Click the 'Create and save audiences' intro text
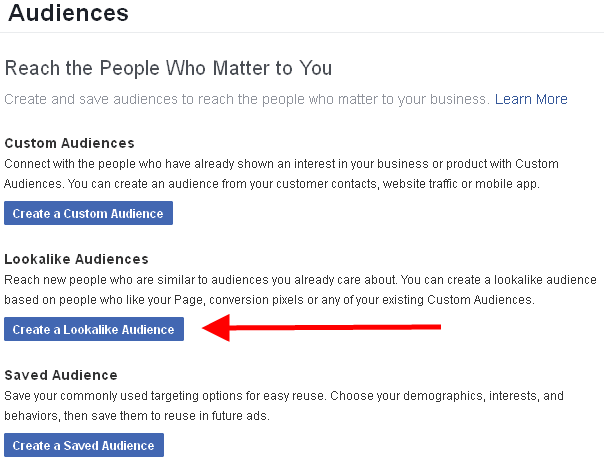 [247, 99]
